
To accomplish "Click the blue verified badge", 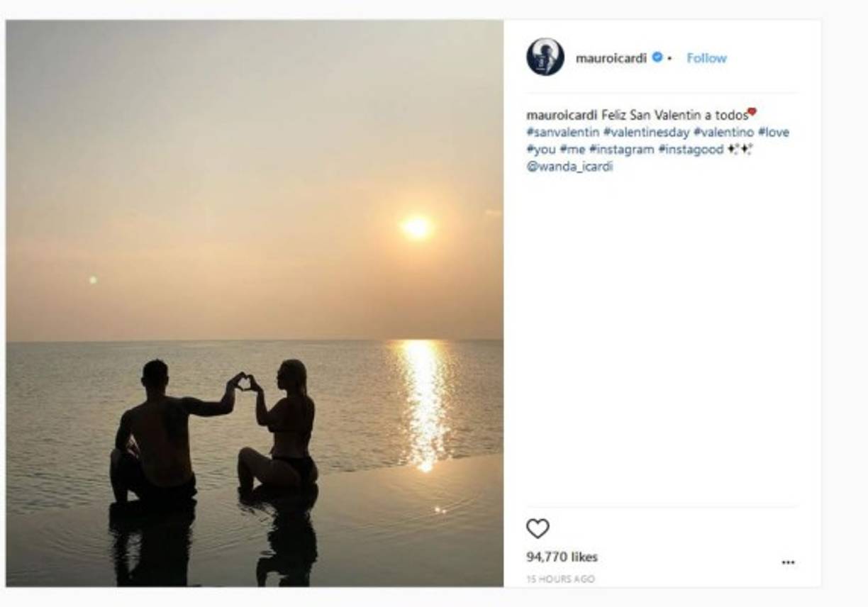I will coord(657,57).
